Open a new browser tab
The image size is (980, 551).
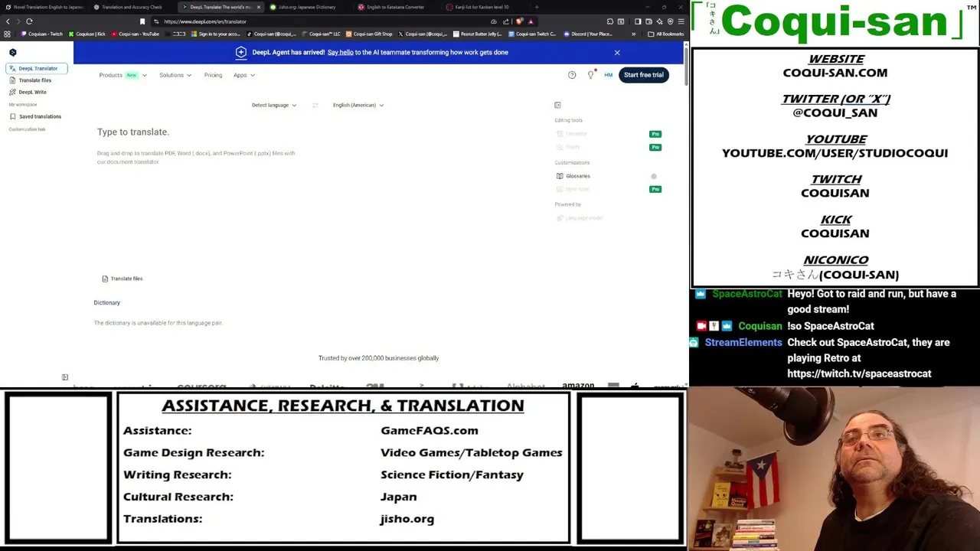click(537, 7)
